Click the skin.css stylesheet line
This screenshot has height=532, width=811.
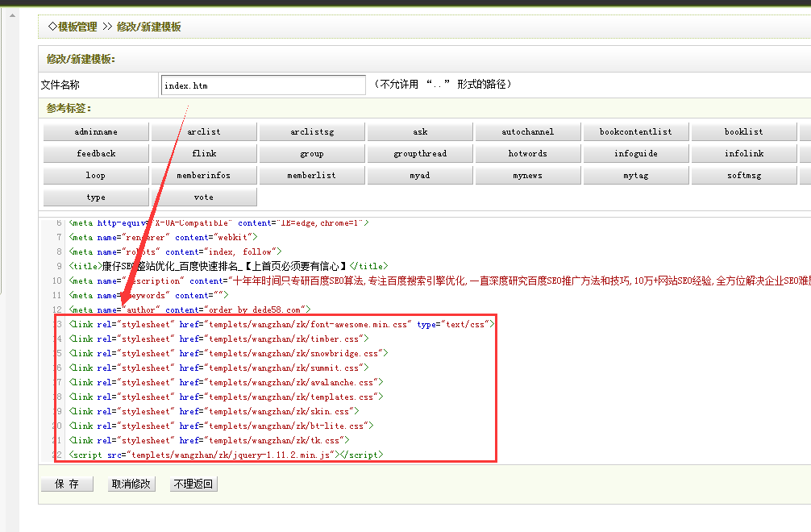pyautogui.click(x=214, y=411)
